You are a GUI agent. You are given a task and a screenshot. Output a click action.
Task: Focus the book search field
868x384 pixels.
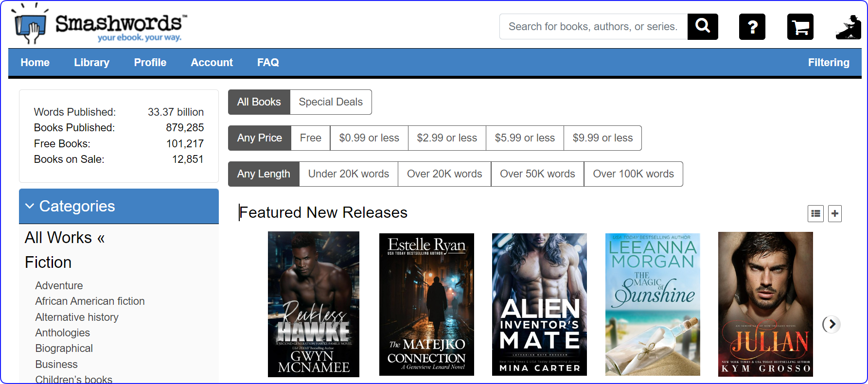[593, 26]
